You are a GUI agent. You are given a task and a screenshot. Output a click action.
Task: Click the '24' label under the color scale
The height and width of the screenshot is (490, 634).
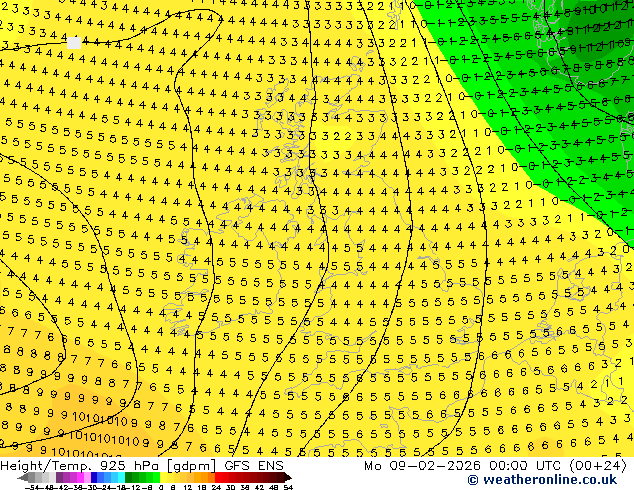pyautogui.click(x=216, y=488)
